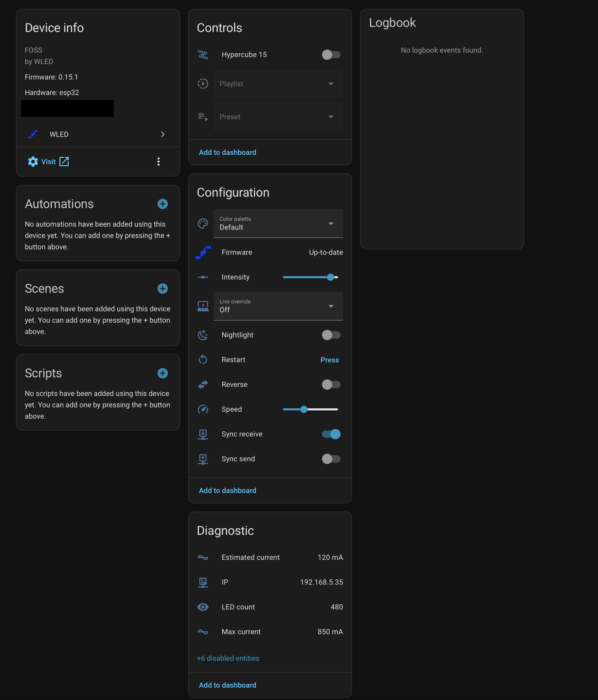
Task: Click the LED count eye icon
Action: (x=203, y=607)
